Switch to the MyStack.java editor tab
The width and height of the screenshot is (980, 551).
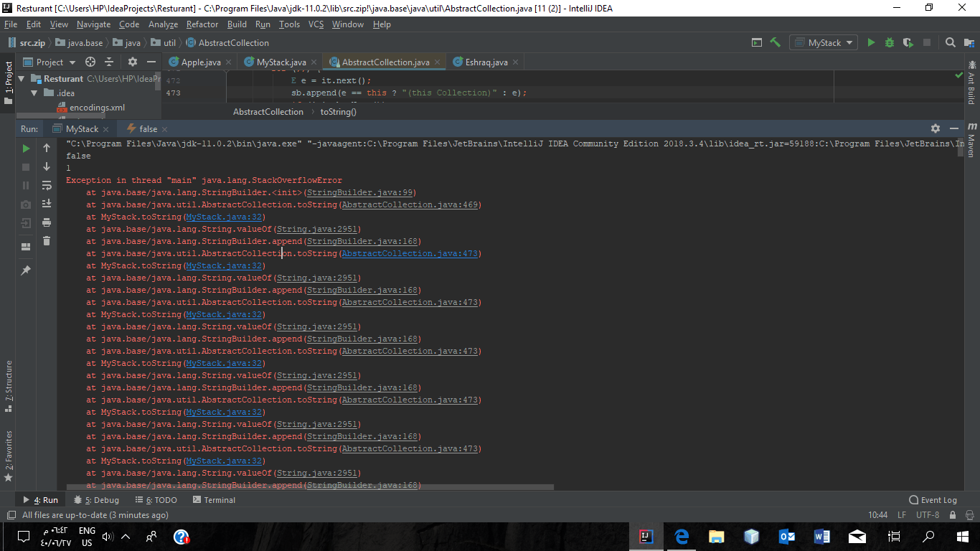(281, 62)
